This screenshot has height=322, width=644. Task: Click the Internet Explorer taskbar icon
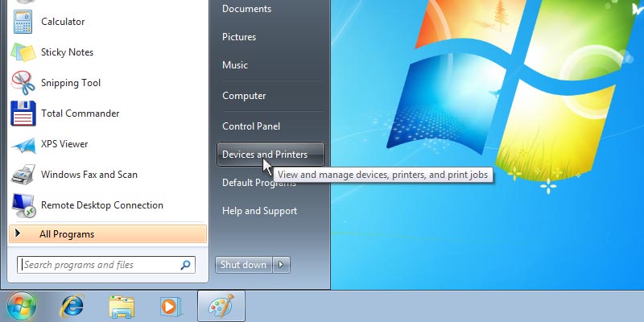point(72,307)
